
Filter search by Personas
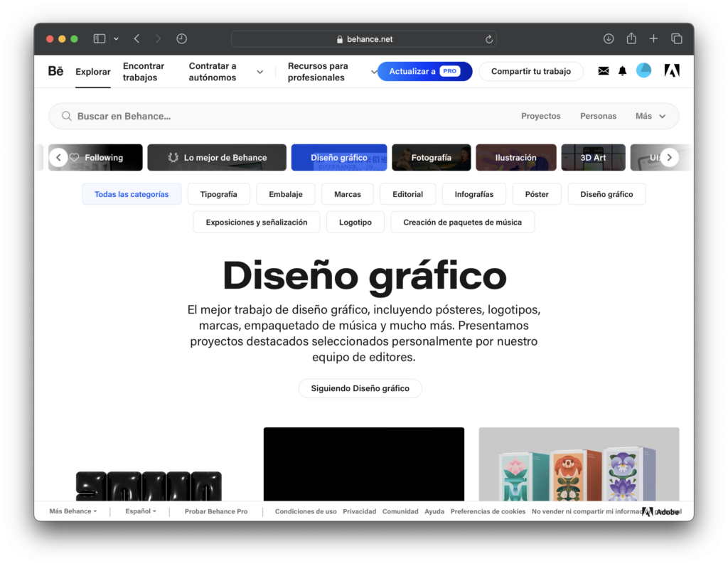(598, 116)
